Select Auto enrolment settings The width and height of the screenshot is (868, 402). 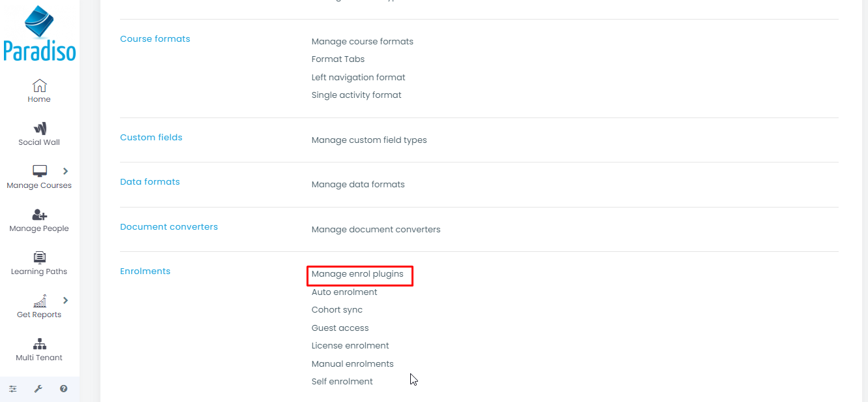[344, 292]
